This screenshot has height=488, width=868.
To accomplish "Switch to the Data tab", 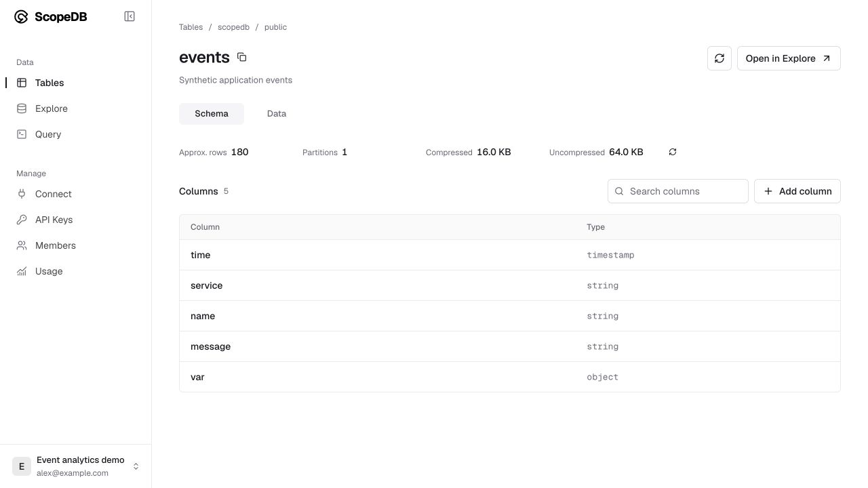I will click(277, 114).
